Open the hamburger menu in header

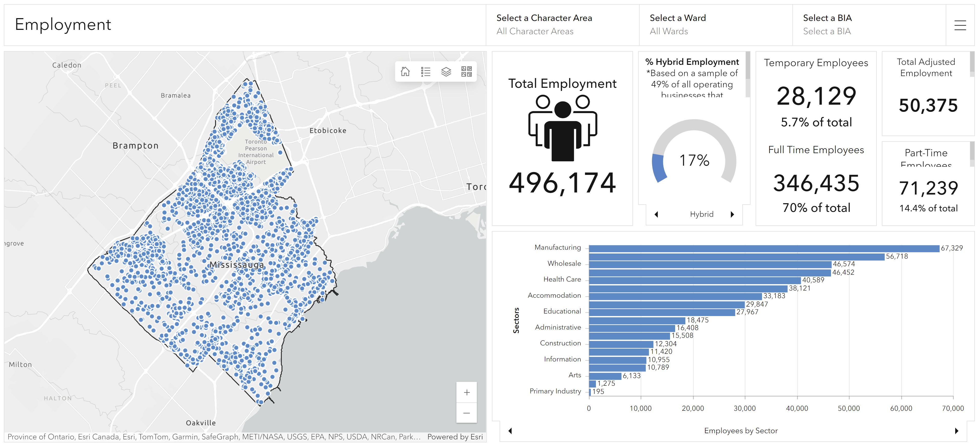pos(960,25)
